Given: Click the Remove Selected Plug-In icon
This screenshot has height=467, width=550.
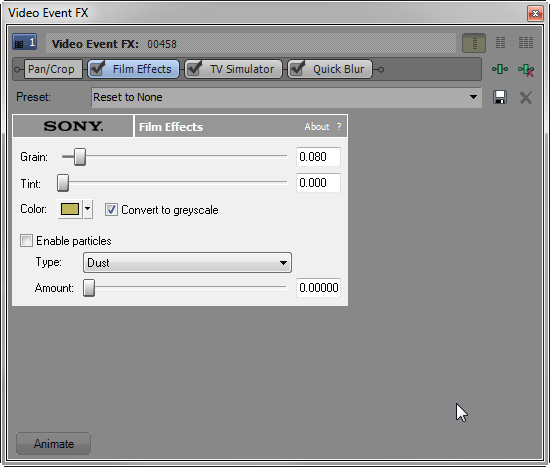Looking at the screenshot, I should tap(526, 70).
